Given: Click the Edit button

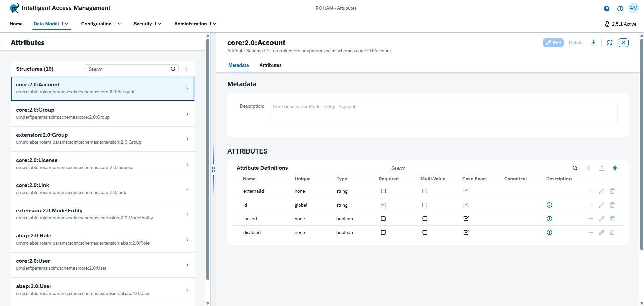Looking at the screenshot, I should tap(553, 43).
